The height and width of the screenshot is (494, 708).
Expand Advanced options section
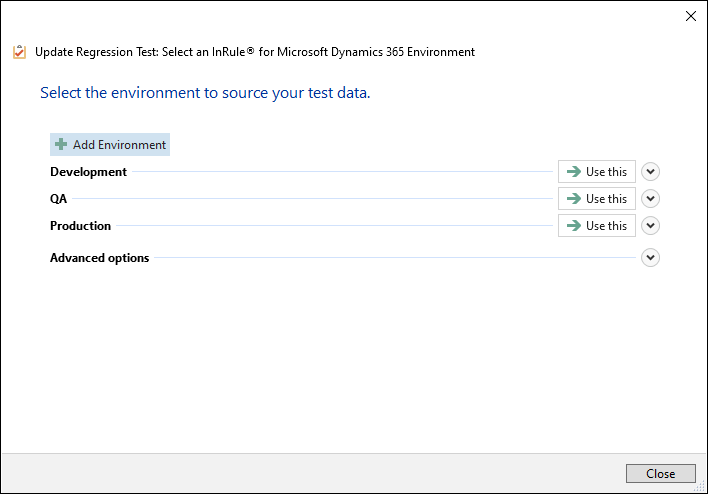[x=650, y=257]
